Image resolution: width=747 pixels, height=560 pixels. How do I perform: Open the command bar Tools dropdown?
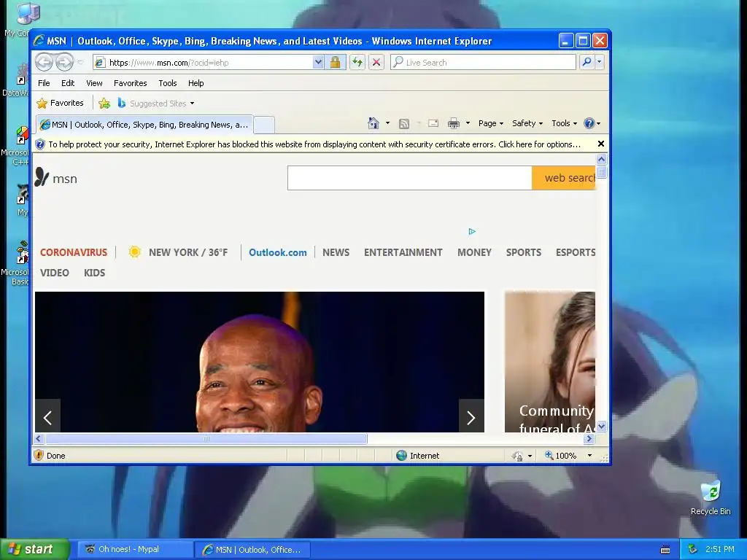564,123
